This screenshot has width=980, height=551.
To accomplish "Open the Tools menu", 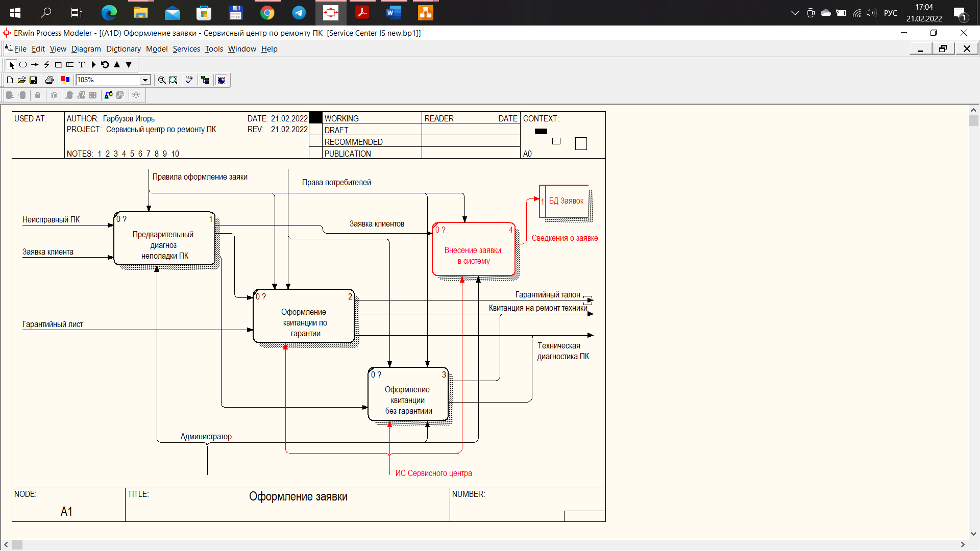I will click(214, 49).
